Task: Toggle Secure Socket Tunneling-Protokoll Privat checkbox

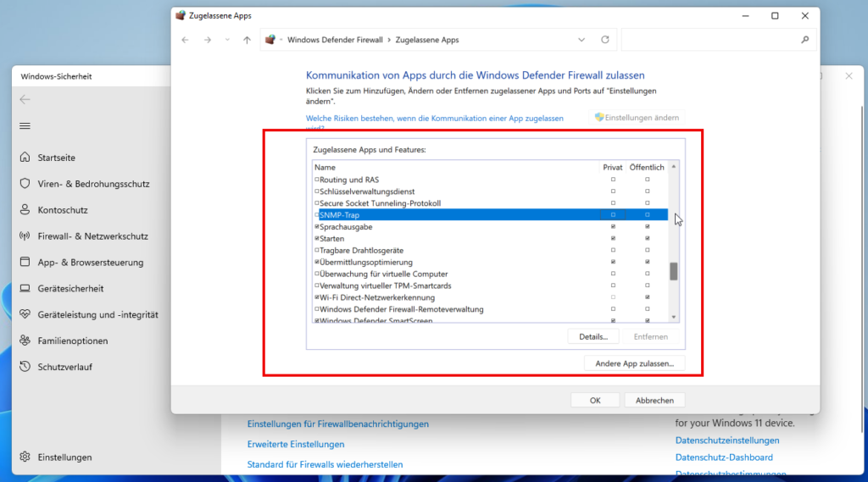Action: [x=613, y=203]
